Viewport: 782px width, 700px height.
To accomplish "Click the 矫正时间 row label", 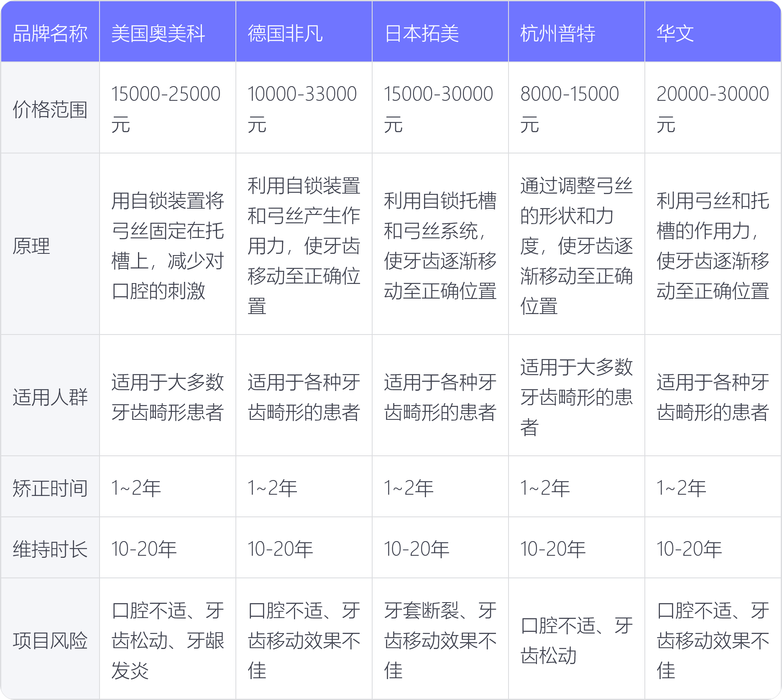I will (50, 487).
